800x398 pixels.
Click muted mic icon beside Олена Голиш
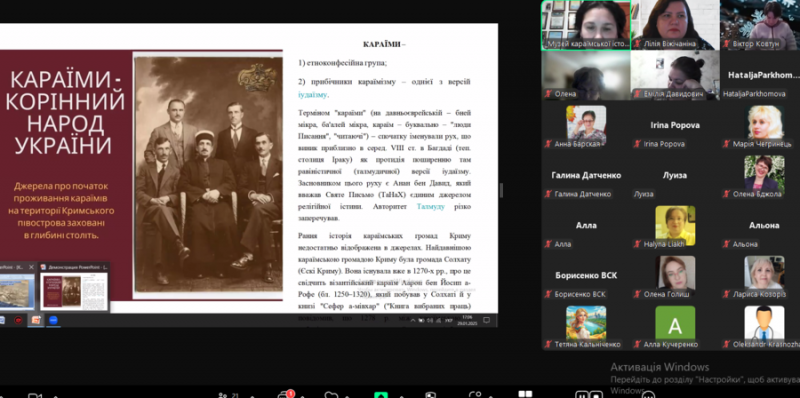click(637, 294)
